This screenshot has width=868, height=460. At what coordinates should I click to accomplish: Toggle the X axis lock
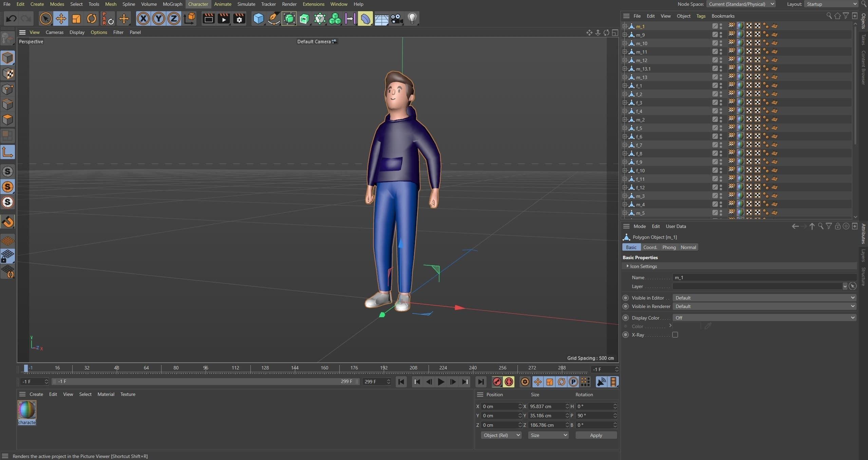[x=143, y=19]
